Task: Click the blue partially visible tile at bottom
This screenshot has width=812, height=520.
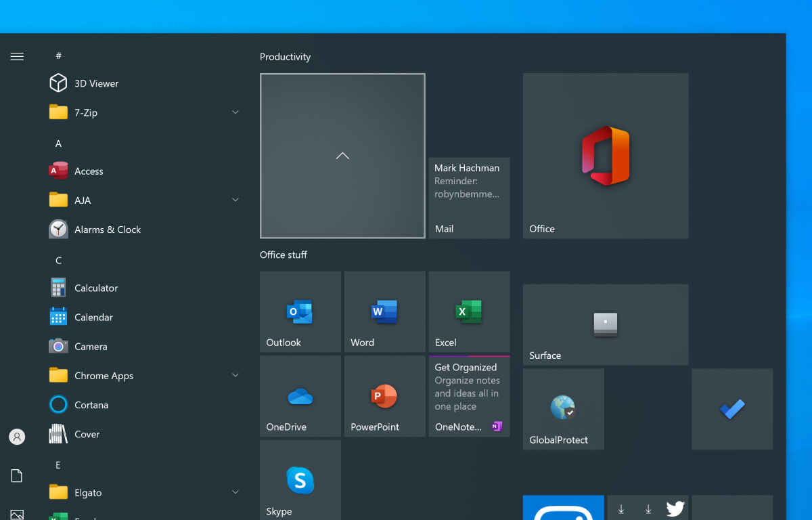Action: coord(563,508)
